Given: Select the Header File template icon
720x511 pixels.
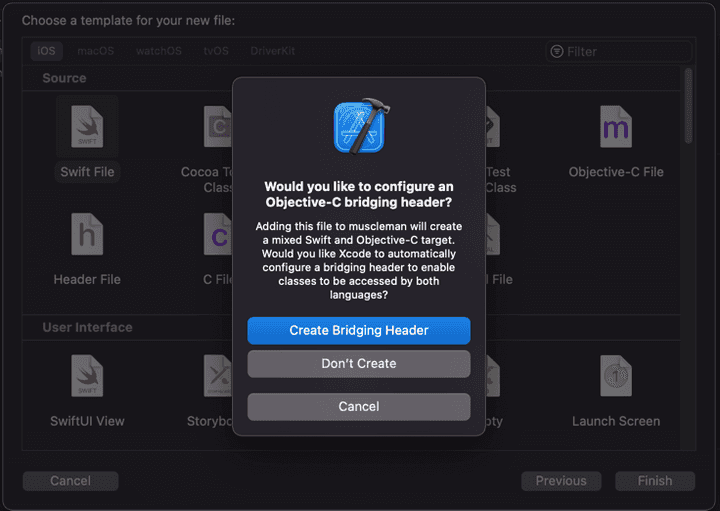Looking at the screenshot, I should click(x=87, y=235).
